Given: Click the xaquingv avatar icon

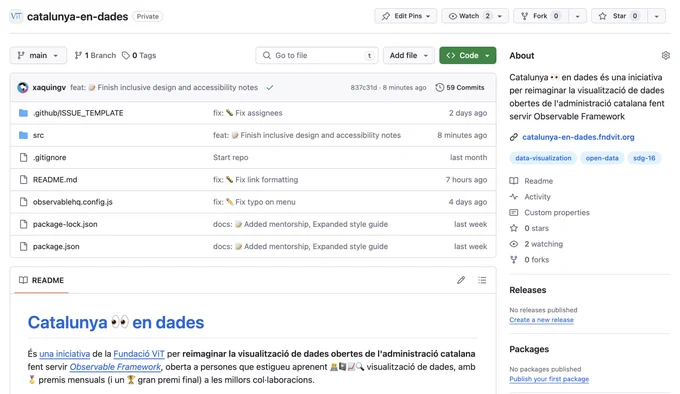Looking at the screenshot, I should coord(23,88).
